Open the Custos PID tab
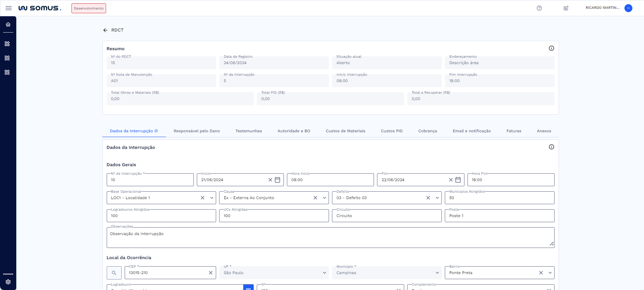 pyautogui.click(x=391, y=131)
